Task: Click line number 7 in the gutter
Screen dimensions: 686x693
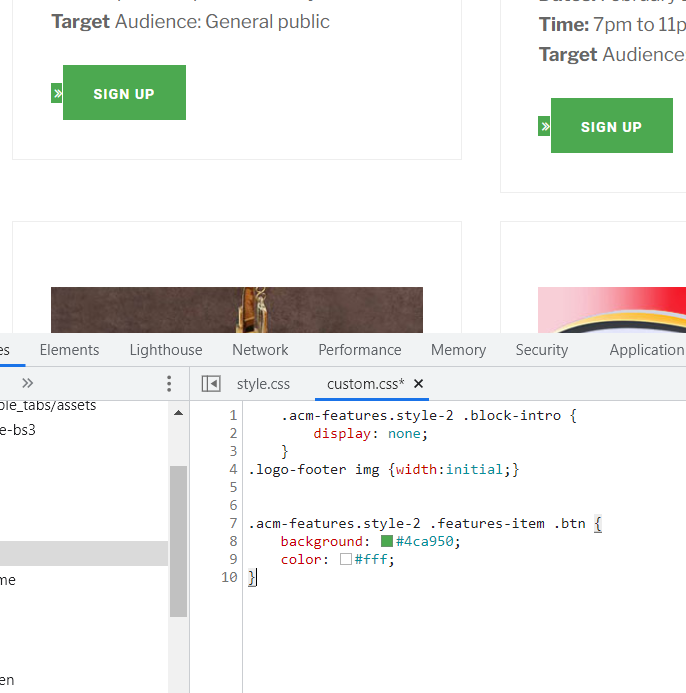Action: point(232,524)
